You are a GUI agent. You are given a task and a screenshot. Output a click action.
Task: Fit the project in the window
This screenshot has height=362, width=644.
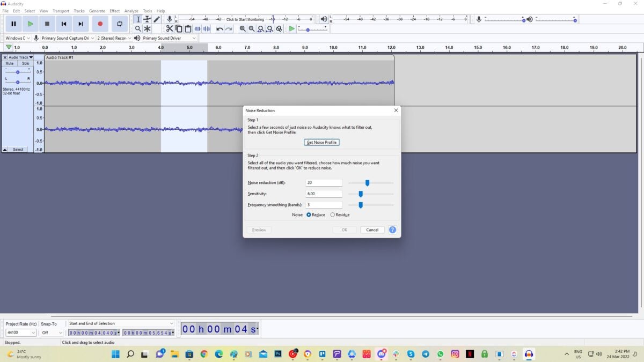click(269, 28)
